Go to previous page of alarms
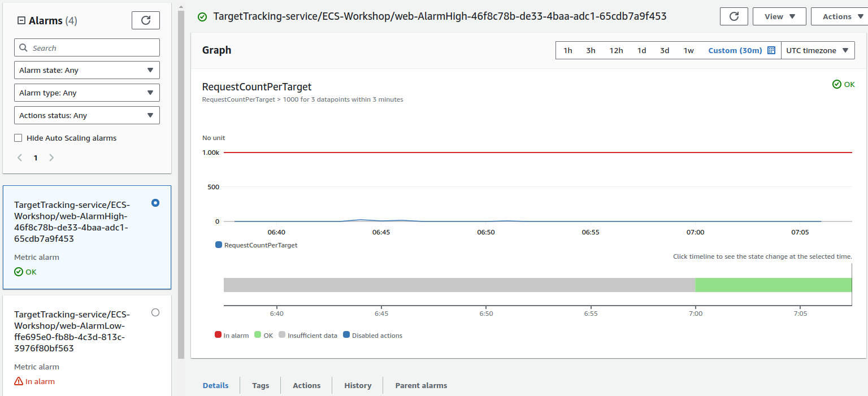868x396 pixels. (x=20, y=158)
